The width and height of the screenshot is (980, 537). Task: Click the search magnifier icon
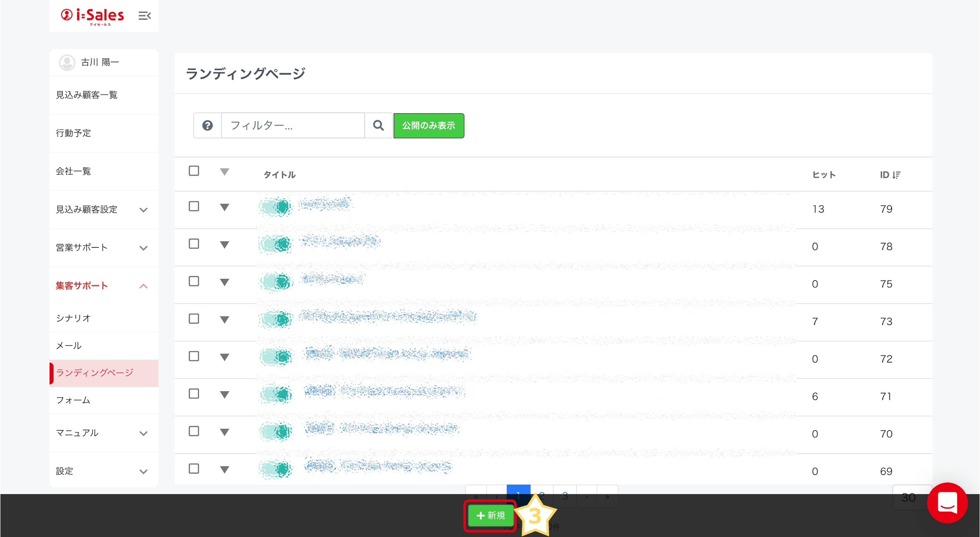(x=378, y=126)
